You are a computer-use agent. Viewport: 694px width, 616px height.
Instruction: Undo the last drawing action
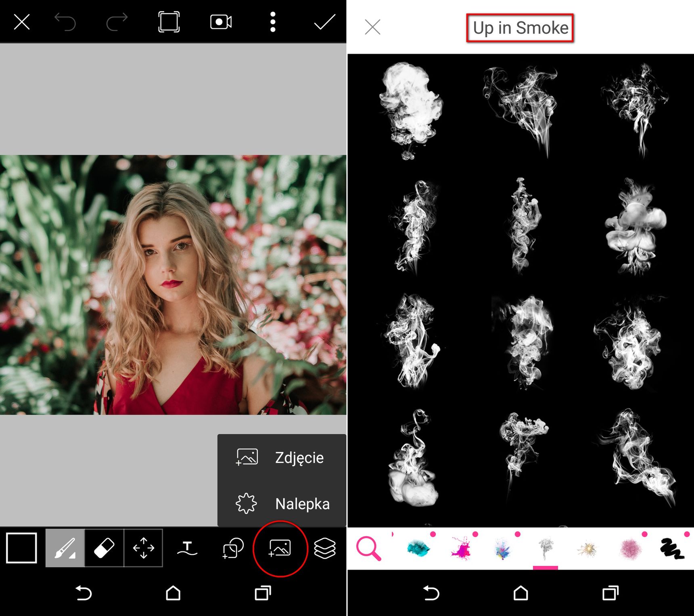click(x=65, y=22)
